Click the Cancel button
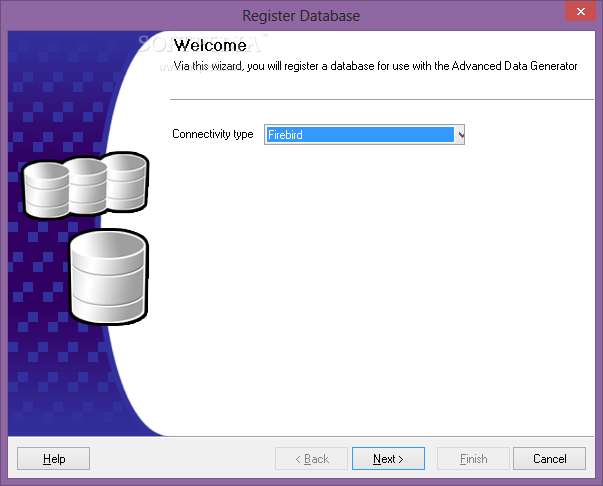The width and height of the screenshot is (603, 486). click(550, 459)
